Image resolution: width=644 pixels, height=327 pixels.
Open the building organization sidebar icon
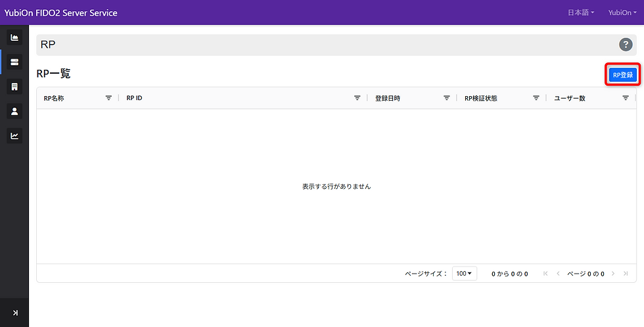(14, 86)
